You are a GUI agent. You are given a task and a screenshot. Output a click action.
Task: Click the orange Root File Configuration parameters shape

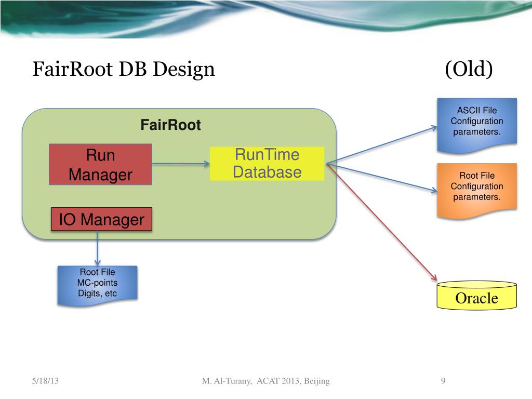point(477,190)
